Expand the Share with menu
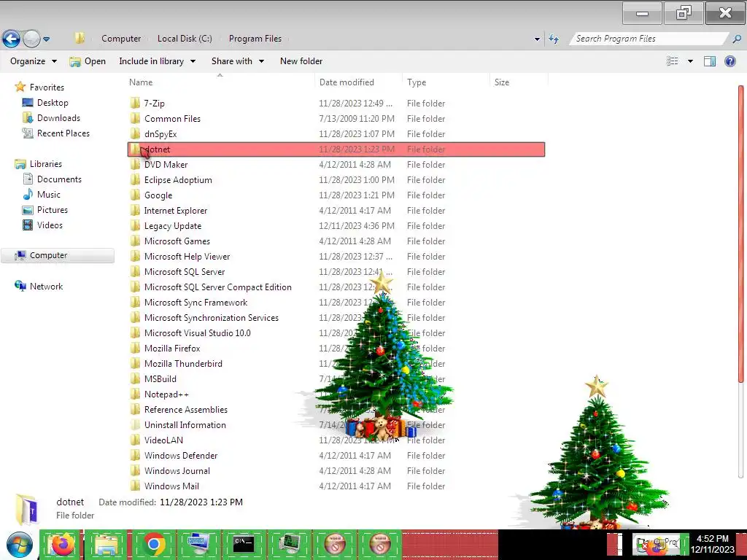Screen dimensions: 747x560 pyautogui.click(x=237, y=61)
